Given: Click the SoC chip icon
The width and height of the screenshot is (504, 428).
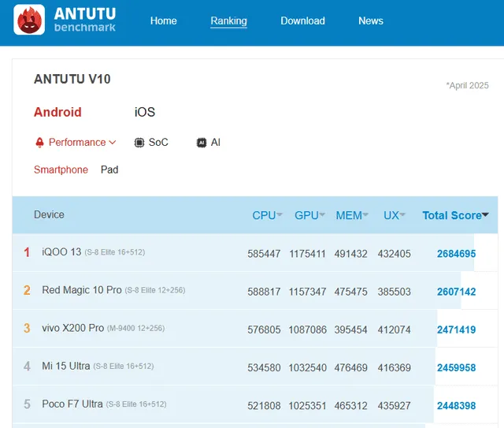Looking at the screenshot, I should 139,142.
